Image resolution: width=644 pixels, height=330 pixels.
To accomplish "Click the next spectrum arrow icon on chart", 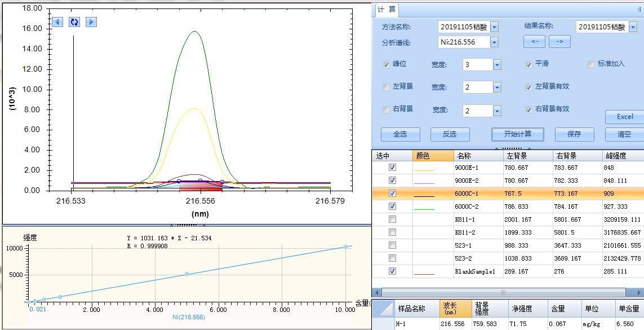I will click(x=91, y=22).
